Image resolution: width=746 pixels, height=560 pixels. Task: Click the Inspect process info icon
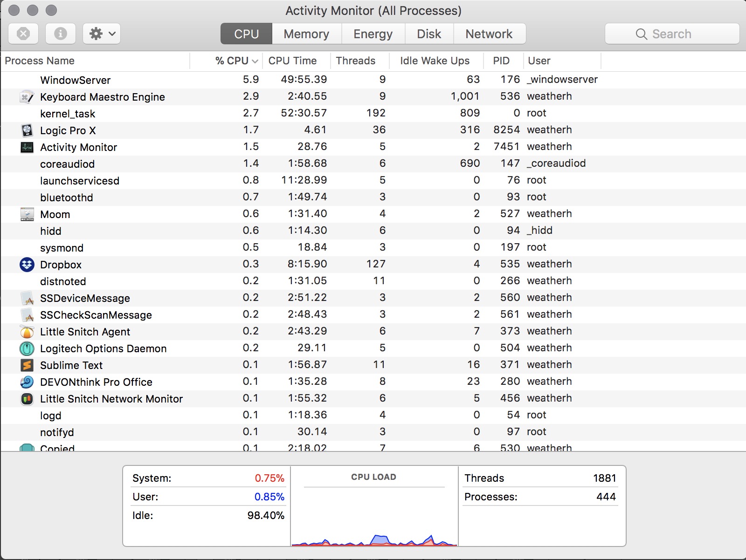coord(61,34)
